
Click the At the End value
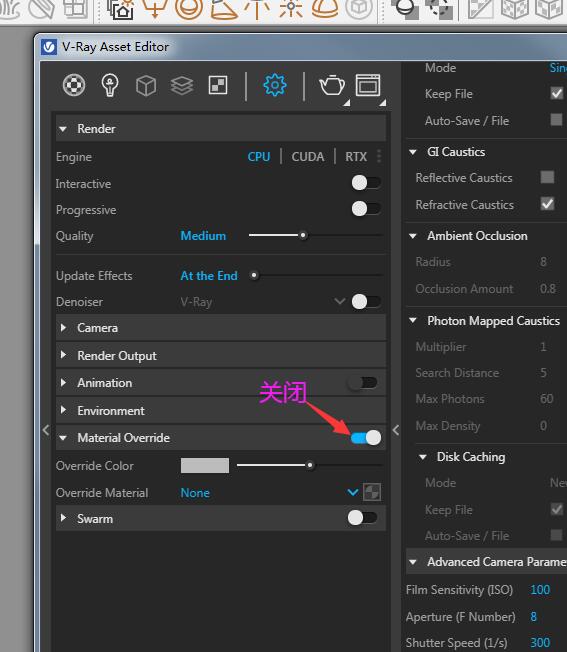(209, 276)
